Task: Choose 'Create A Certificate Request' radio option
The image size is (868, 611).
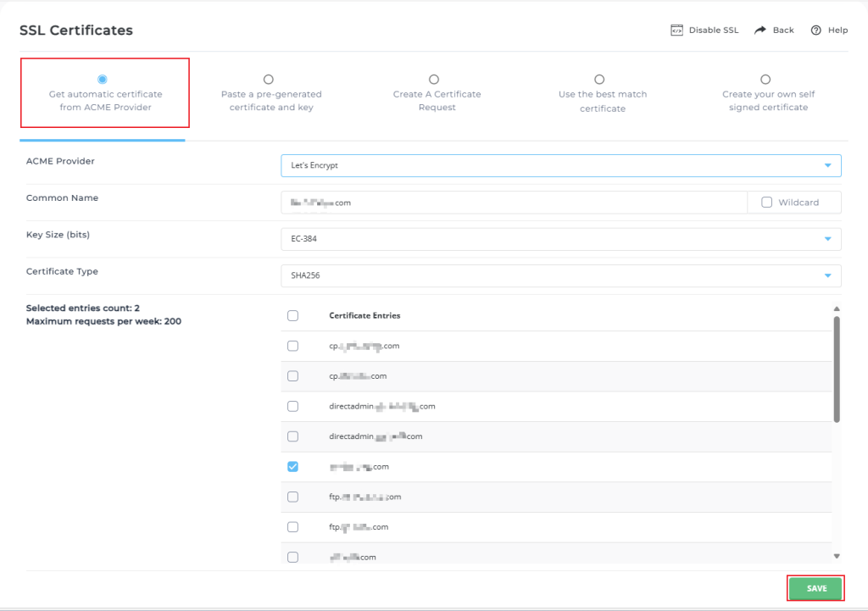Action: click(434, 79)
